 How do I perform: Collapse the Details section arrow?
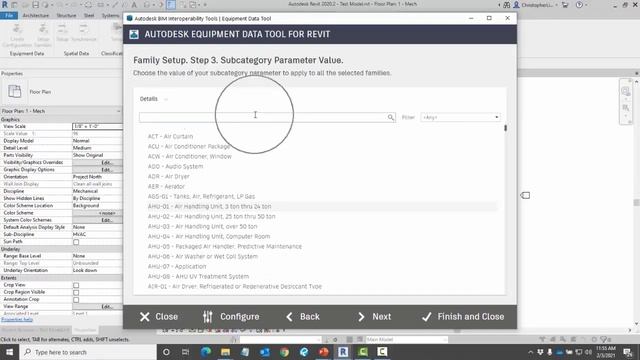click(x=166, y=99)
